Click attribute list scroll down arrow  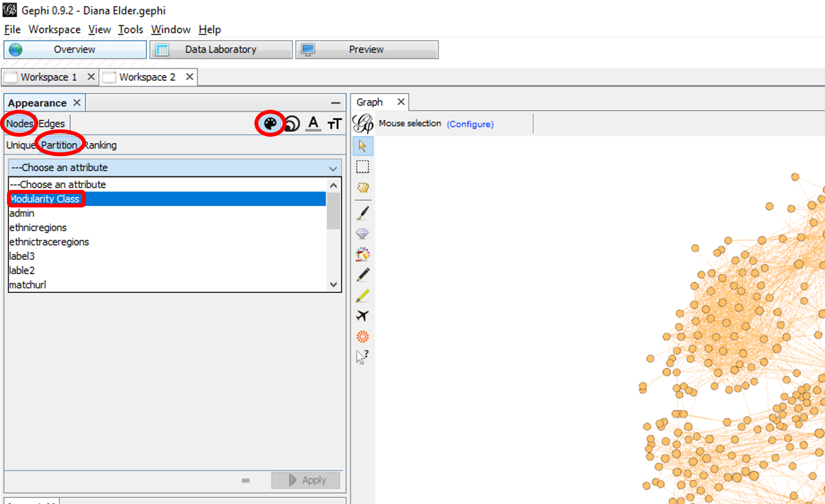tap(333, 284)
